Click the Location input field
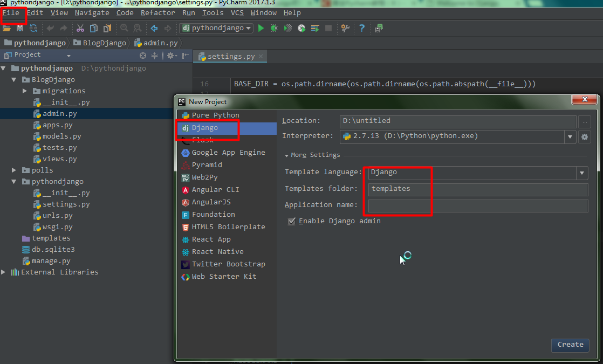 tap(458, 121)
